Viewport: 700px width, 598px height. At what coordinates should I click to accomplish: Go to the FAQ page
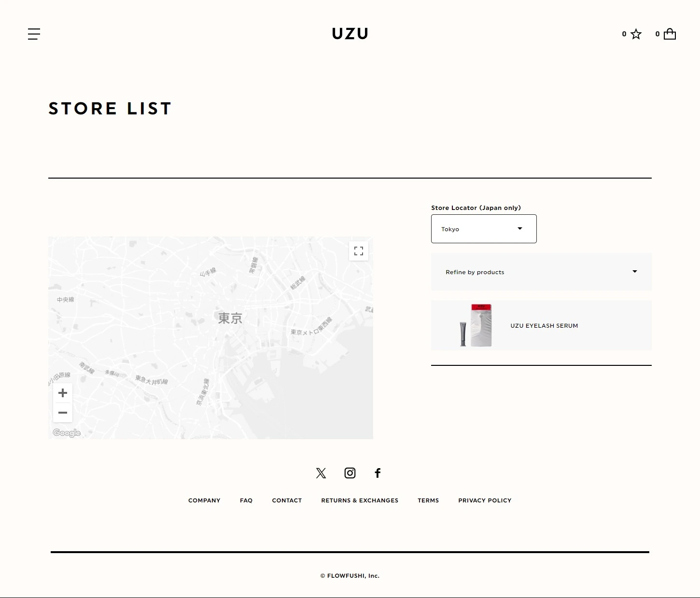point(246,501)
